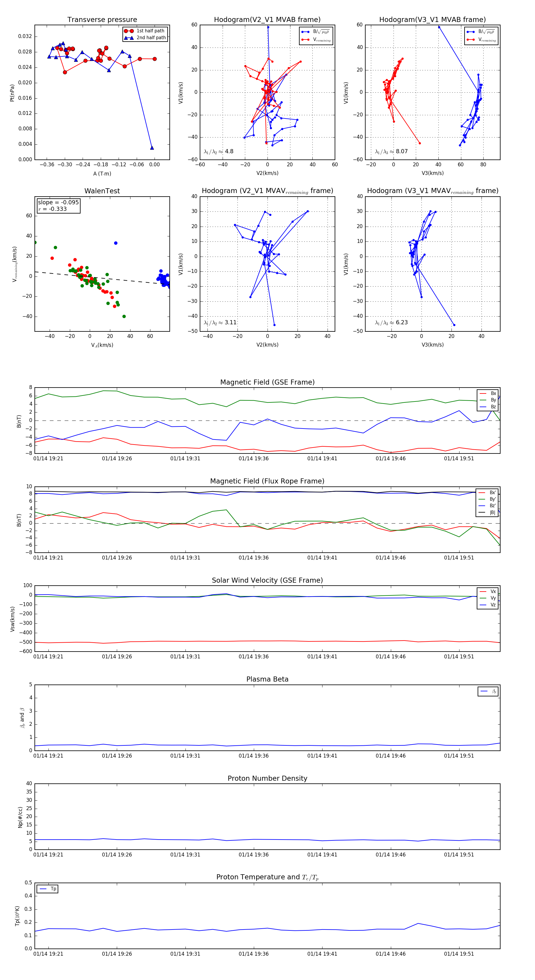This screenshot has height=980, width=535.
Task: Click the "Pt(nPa)" y-axis label
Action: [12, 92]
